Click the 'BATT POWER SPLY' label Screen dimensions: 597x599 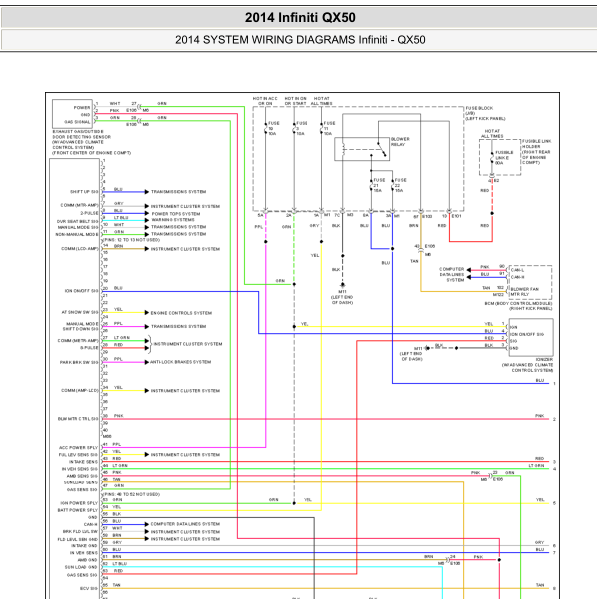(78, 510)
